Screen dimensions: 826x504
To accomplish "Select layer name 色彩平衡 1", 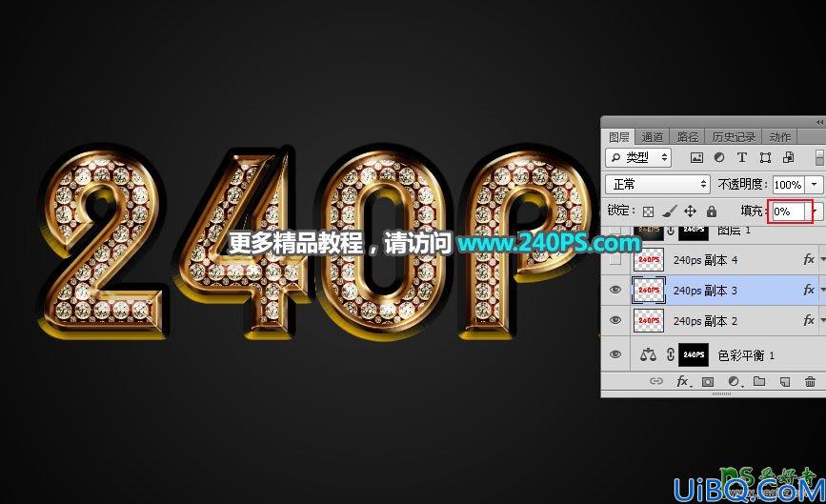I will [x=746, y=355].
